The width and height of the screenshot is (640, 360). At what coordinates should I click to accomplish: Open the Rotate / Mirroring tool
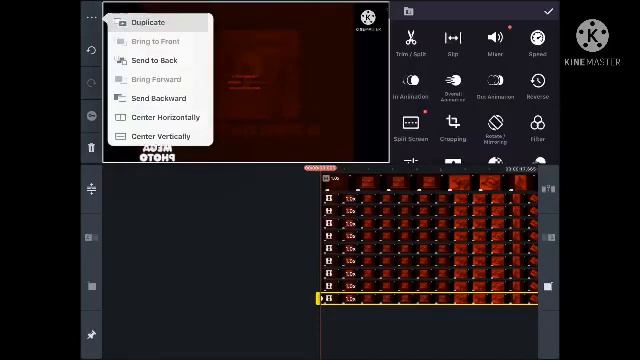[495, 129]
